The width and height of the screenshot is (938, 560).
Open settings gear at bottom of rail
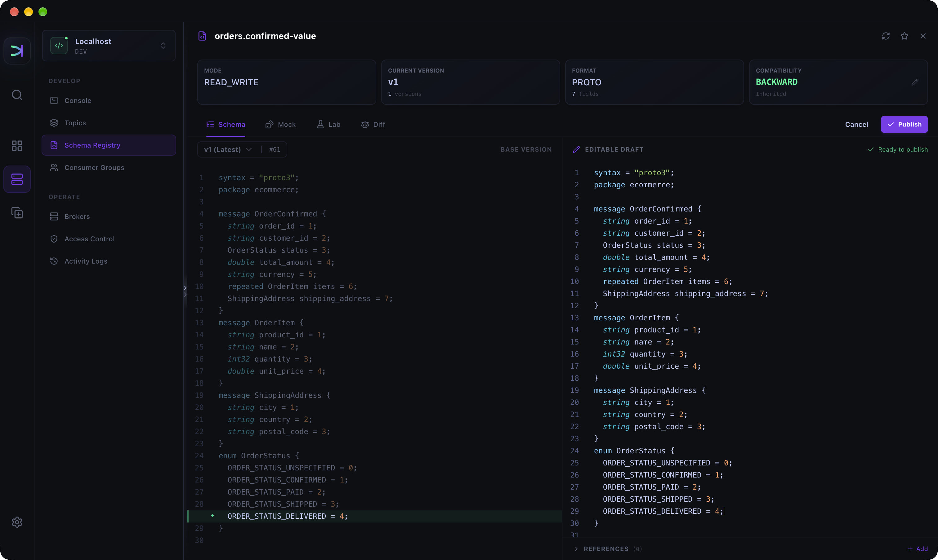17,522
